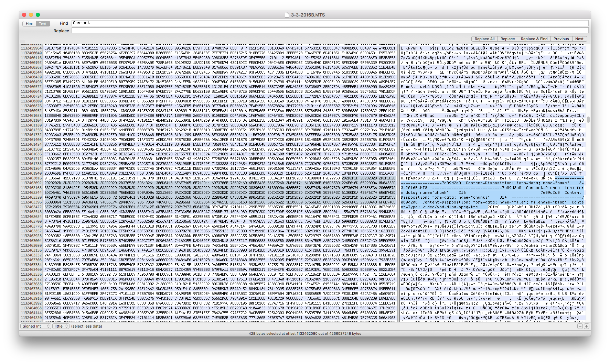Click line offset 1132460040
The height and width of the screenshot is (364, 610).
tap(31, 53)
